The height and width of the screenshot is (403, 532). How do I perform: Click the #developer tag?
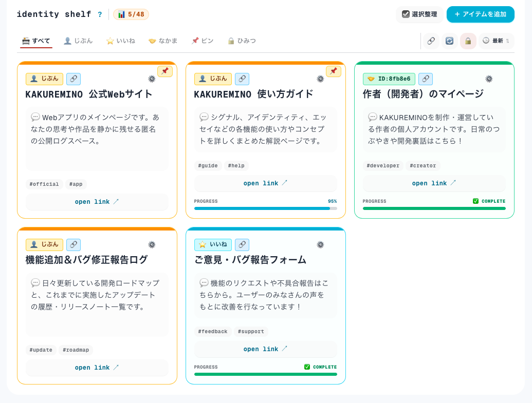pos(383,166)
